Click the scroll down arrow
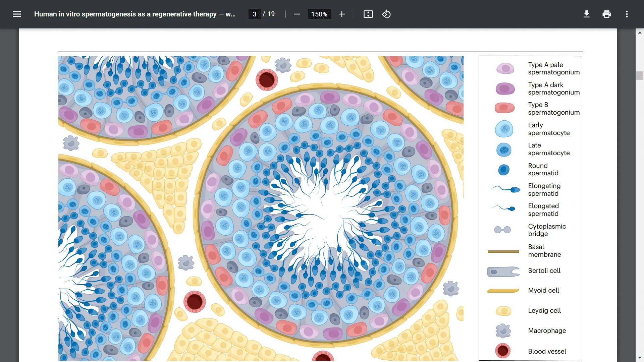644x362 pixels. click(x=640, y=358)
